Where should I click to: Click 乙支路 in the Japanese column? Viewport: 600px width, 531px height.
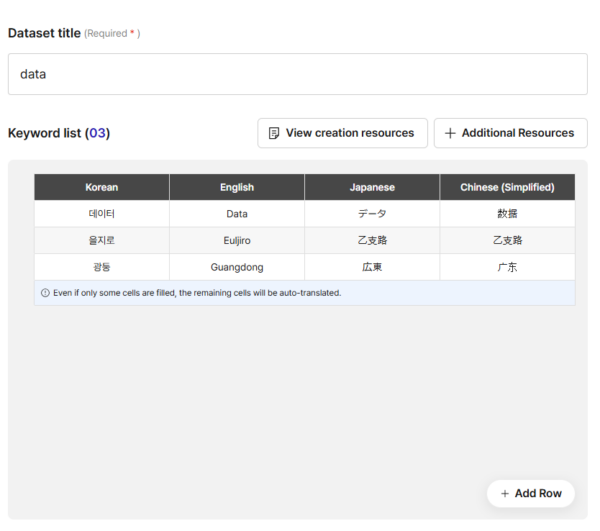click(x=372, y=241)
